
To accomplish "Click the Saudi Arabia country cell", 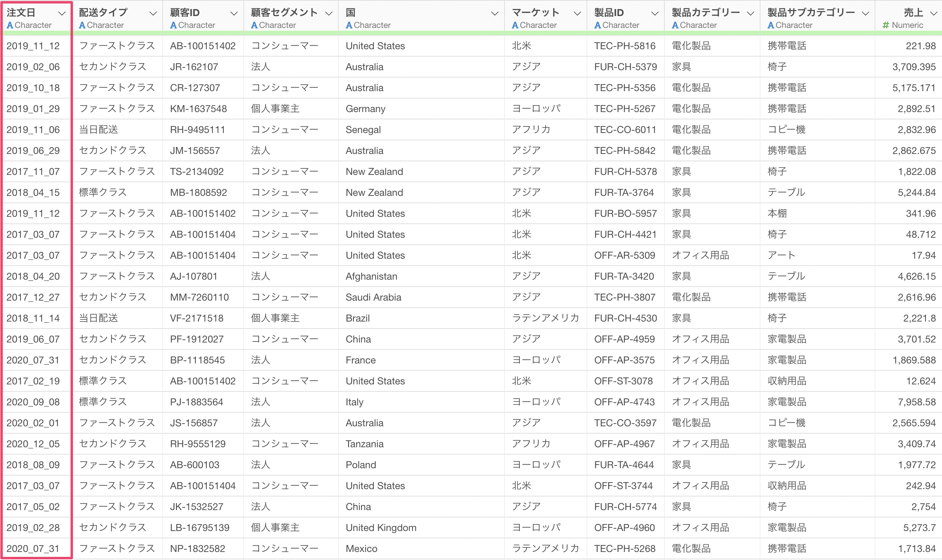I will pos(373,297).
